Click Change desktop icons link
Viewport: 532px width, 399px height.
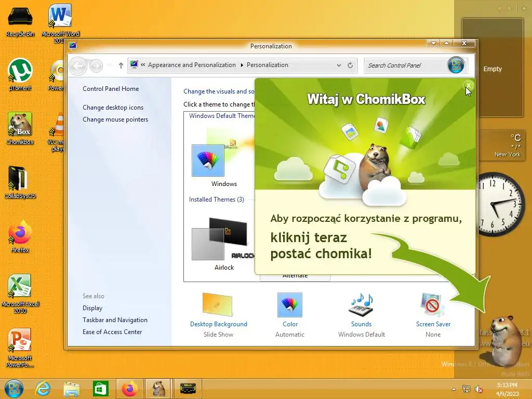point(113,107)
